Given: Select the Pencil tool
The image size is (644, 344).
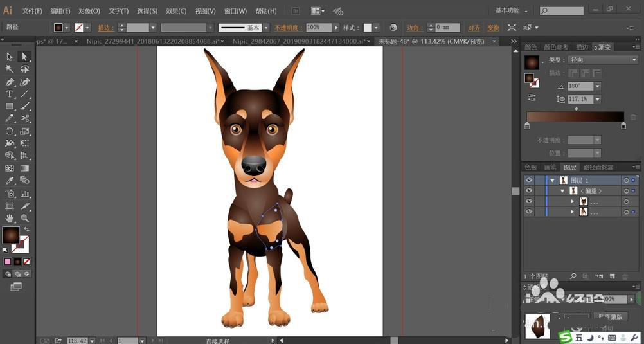Looking at the screenshot, I should coord(10,118).
